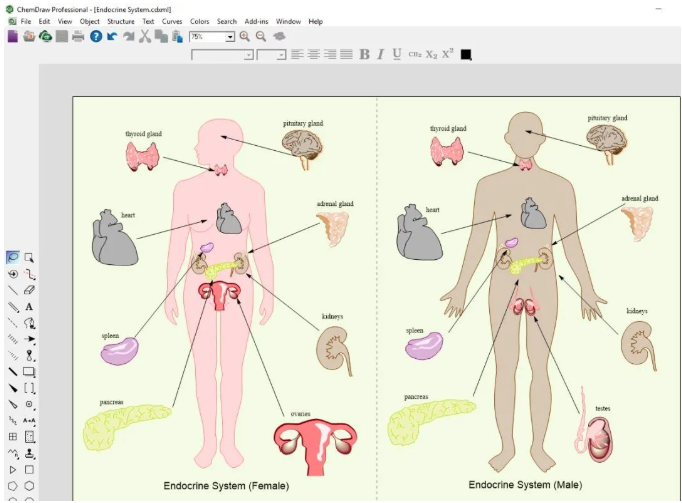This screenshot has width=682, height=503.
Task: Pick the Bold Wedge bond tool
Action: click(x=13, y=388)
